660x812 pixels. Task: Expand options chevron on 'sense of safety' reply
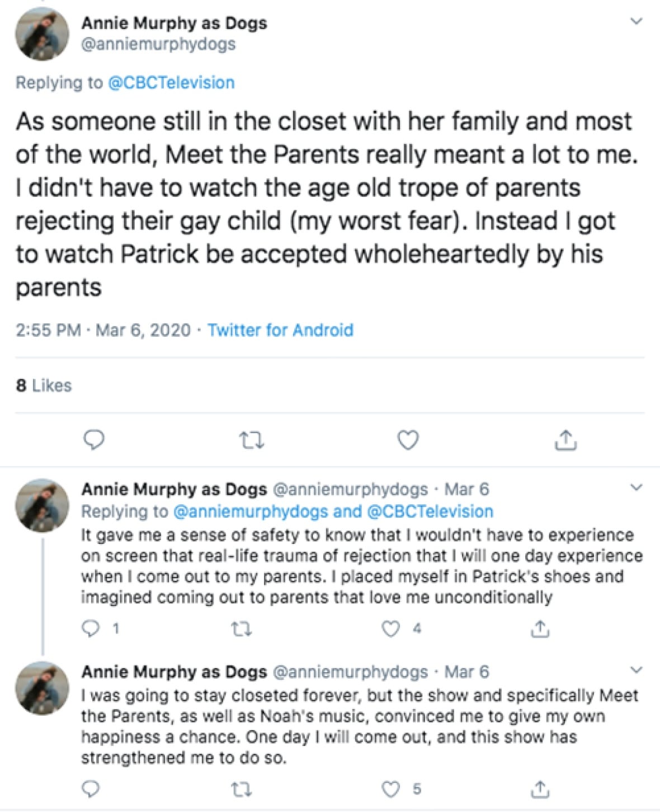[x=636, y=487]
